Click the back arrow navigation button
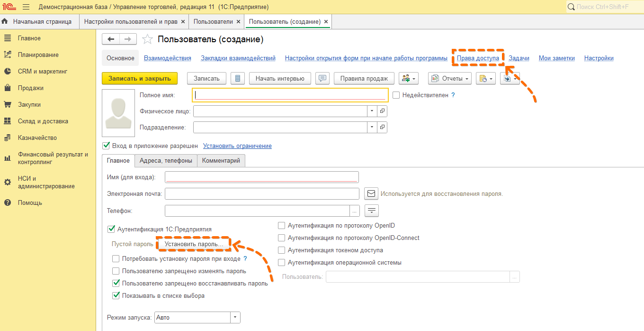 [x=111, y=39]
